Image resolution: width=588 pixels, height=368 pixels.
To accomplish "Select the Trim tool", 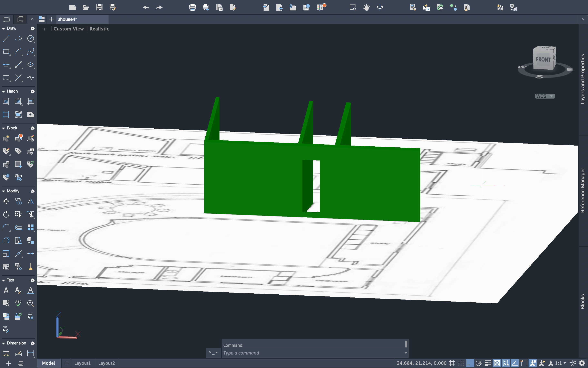I will 31,214.
